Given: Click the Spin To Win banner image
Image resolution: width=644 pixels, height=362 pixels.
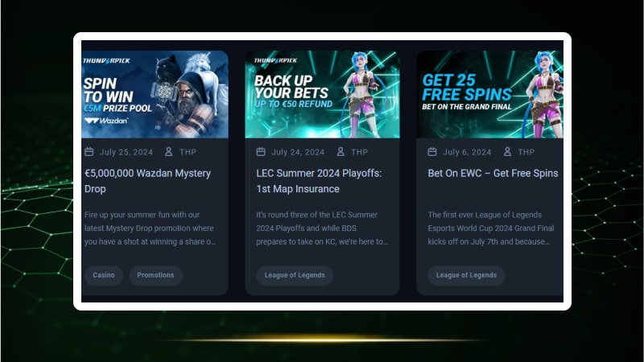Looking at the screenshot, I should [x=155, y=94].
